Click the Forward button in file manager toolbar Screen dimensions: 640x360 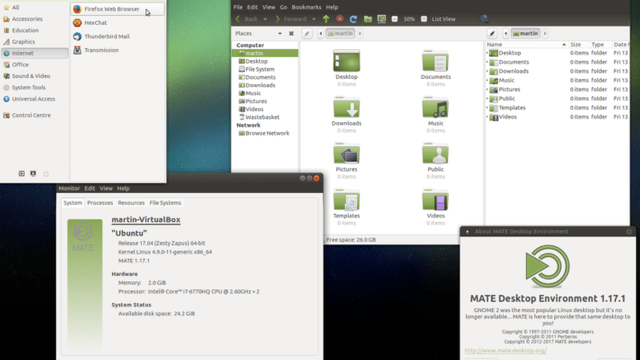coord(291,19)
